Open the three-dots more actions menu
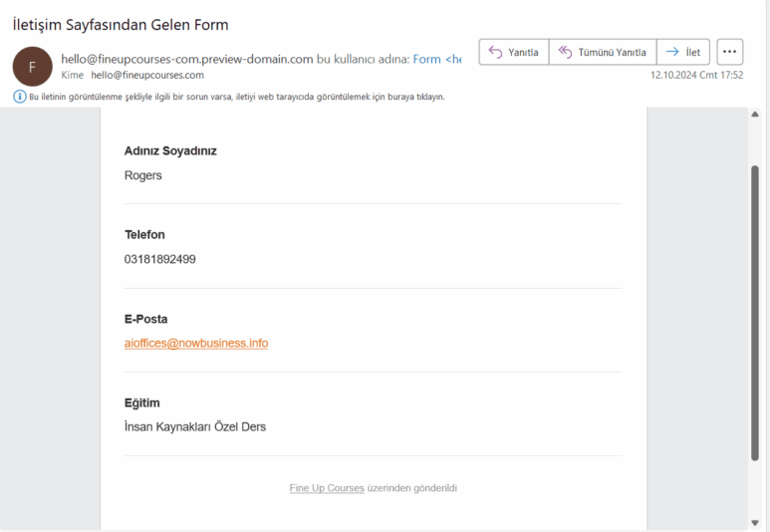The width and height of the screenshot is (770, 532). point(730,52)
